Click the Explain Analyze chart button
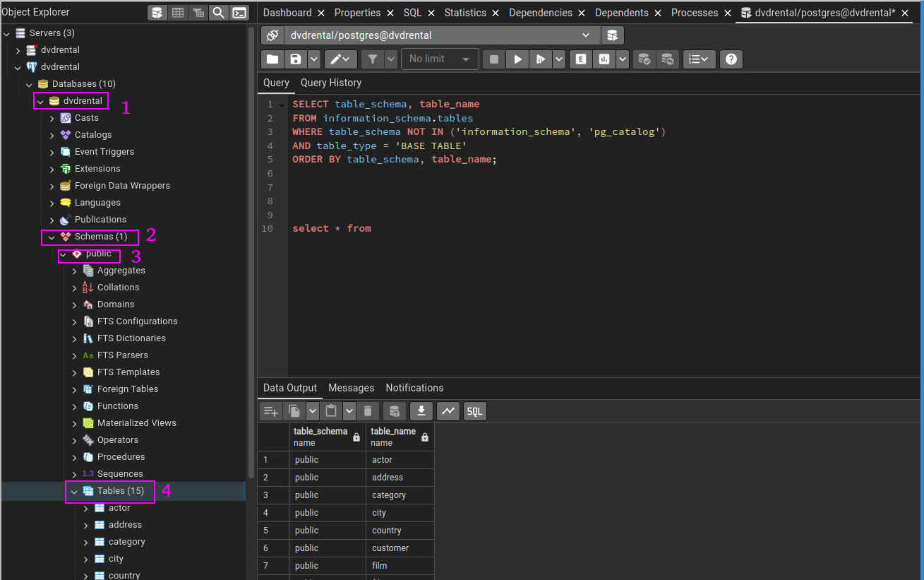This screenshot has width=924, height=580. [604, 59]
